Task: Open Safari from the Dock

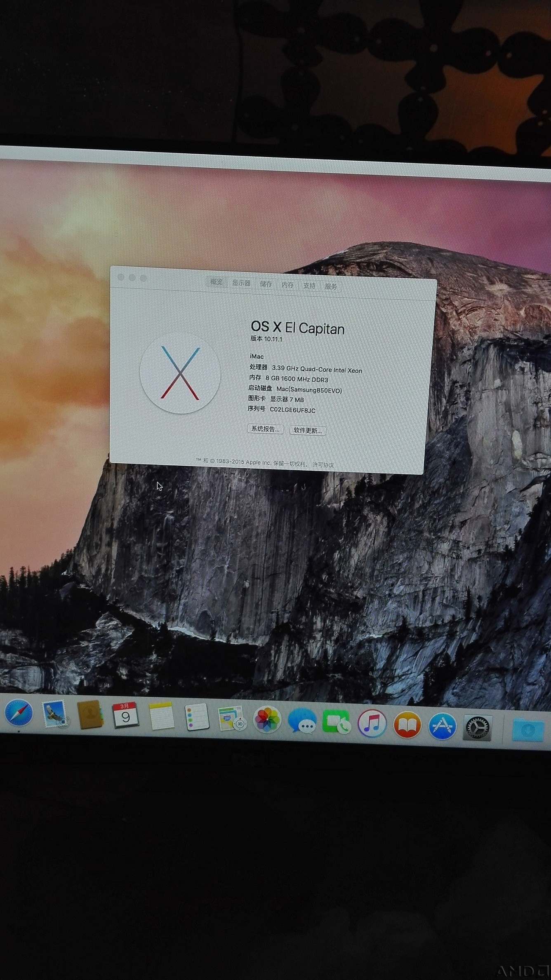Action: pyautogui.click(x=19, y=713)
